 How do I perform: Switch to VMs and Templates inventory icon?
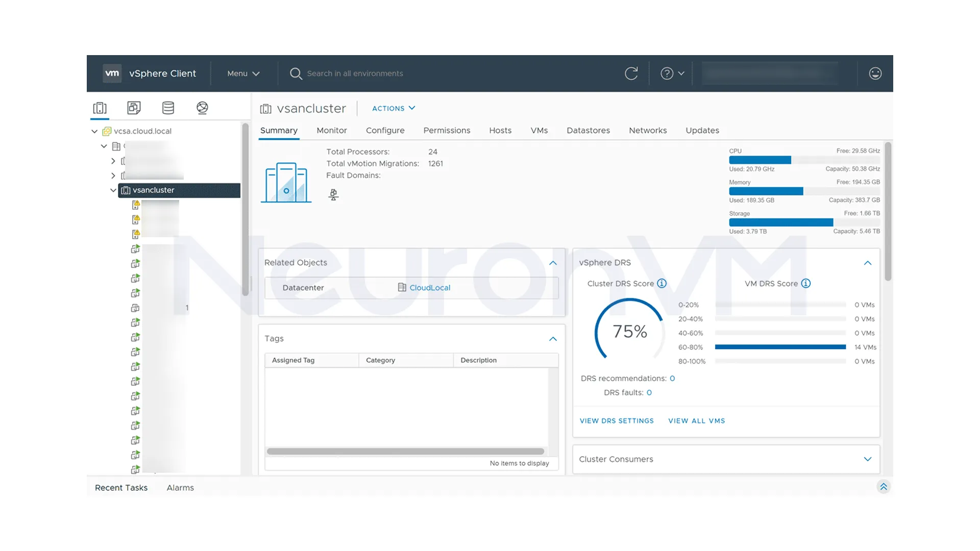click(134, 108)
